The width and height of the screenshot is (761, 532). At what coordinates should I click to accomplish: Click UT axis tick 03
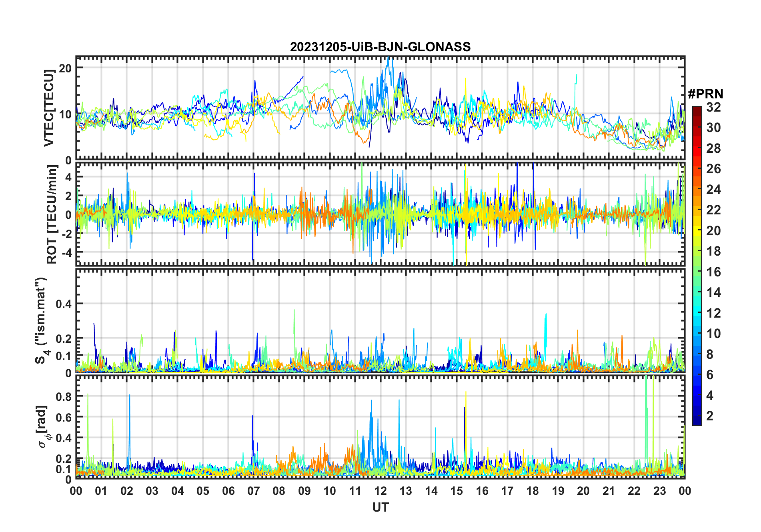[x=152, y=491]
